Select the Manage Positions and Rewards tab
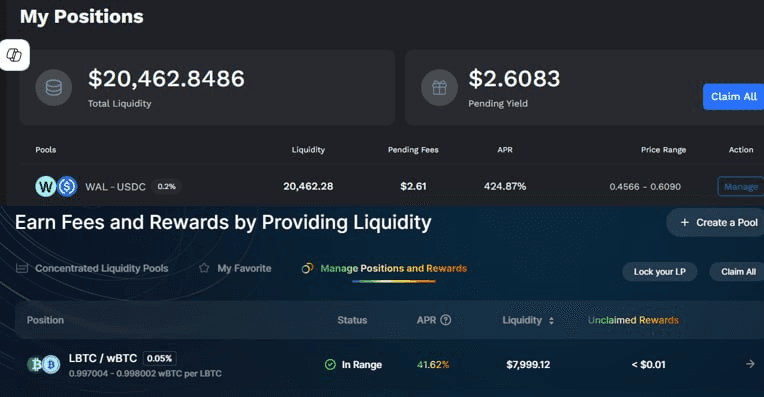764x397 pixels. click(x=384, y=268)
